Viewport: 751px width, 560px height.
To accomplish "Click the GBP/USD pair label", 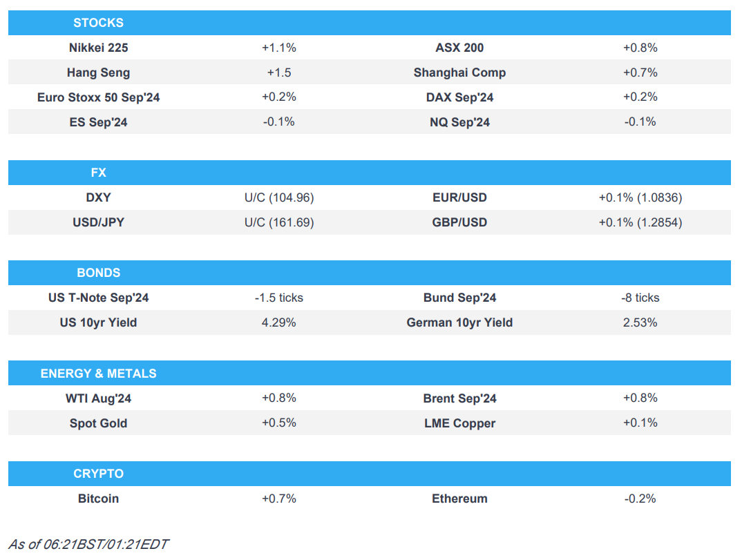I will tap(459, 222).
